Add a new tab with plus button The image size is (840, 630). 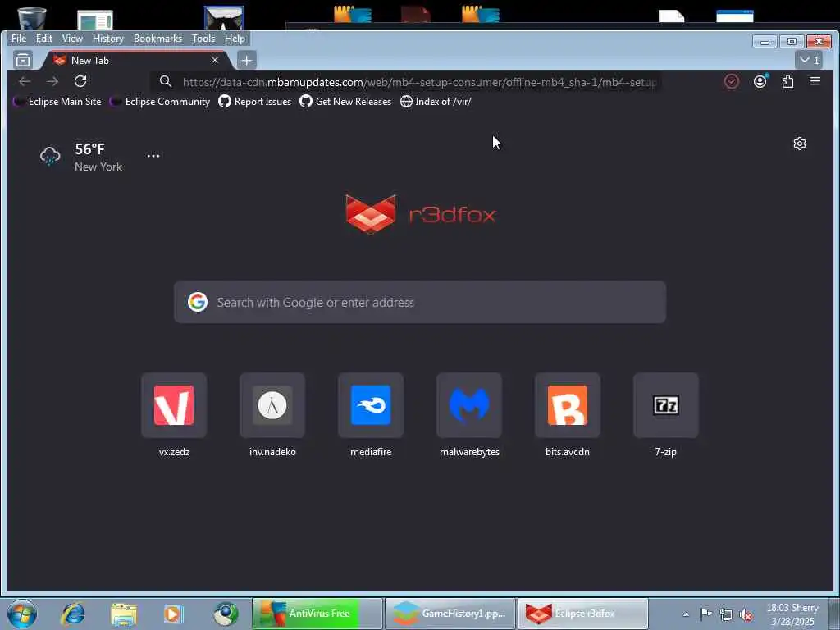(x=246, y=60)
